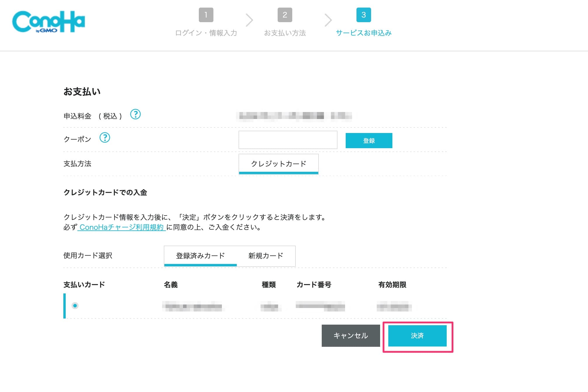Image resolution: width=588 pixels, height=392 pixels.
Task: Click サービスお申込み step label
Action: (x=363, y=33)
